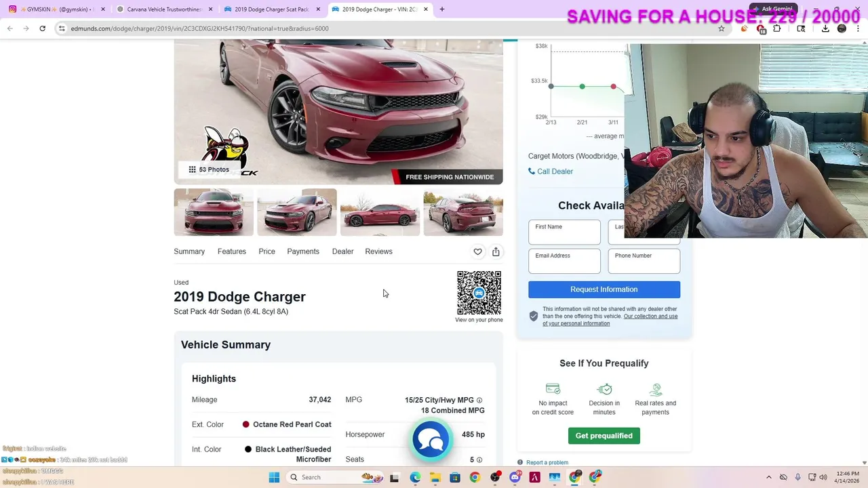The image size is (868, 488).
Task: Click the Windows taskbar Search box
Action: 336,477
